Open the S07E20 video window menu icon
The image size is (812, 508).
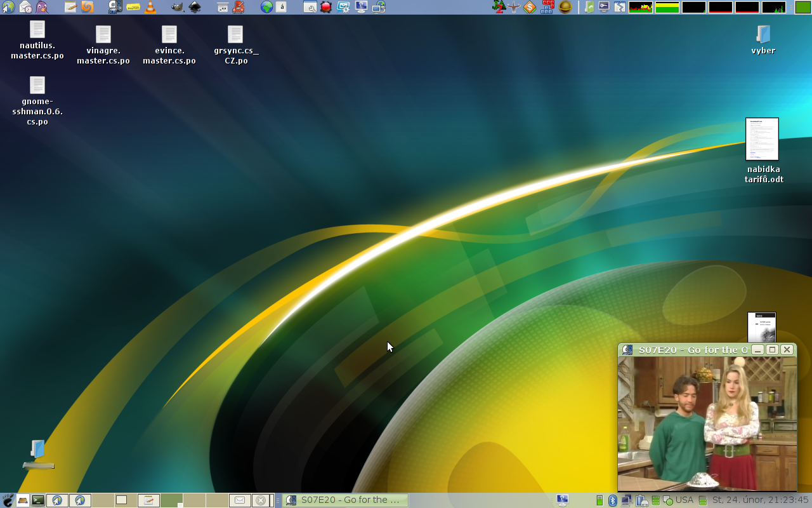point(627,350)
